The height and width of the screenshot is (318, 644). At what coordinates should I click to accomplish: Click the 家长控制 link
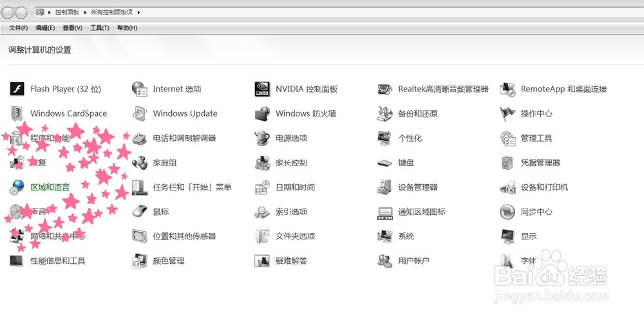[291, 162]
